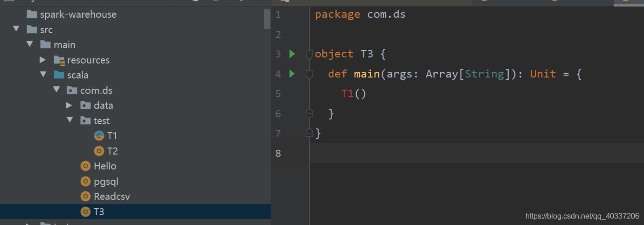
Task: Open the Hello file in tree
Action: point(105,166)
